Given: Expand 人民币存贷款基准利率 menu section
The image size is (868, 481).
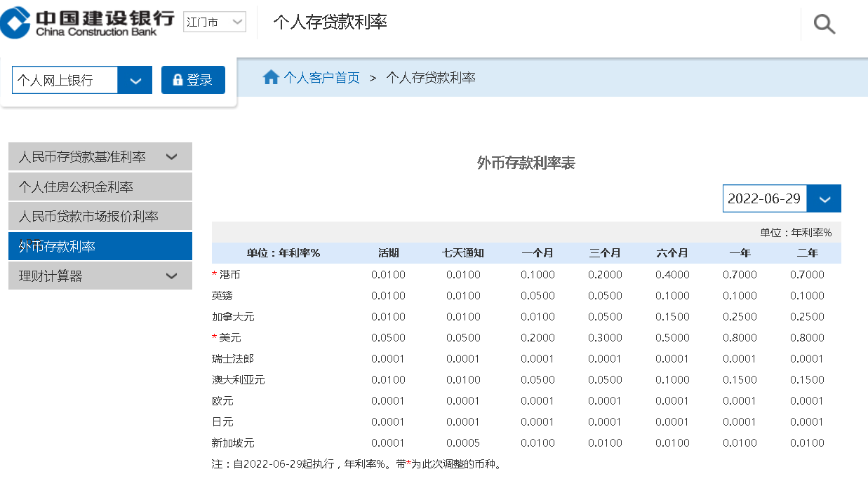Looking at the screenshot, I should click(x=171, y=157).
